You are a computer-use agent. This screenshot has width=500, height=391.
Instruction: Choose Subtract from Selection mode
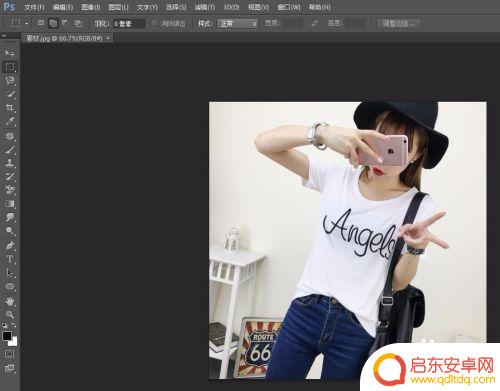(x=65, y=23)
